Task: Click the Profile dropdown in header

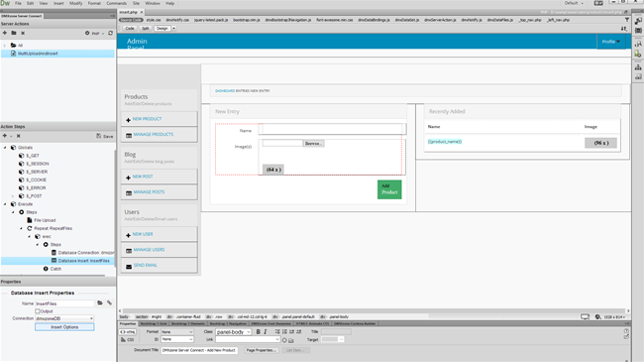Action: pos(611,42)
